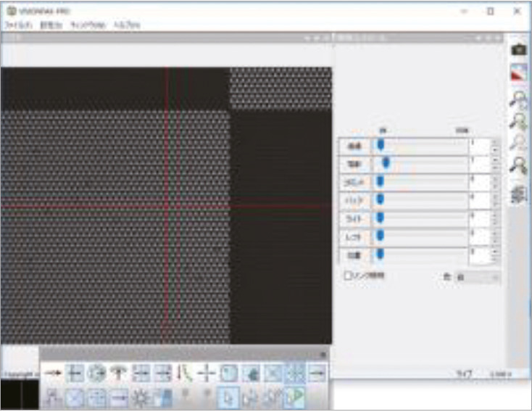Click the 1.000 x magnification status text
The height and width of the screenshot is (412, 532).
501,374
